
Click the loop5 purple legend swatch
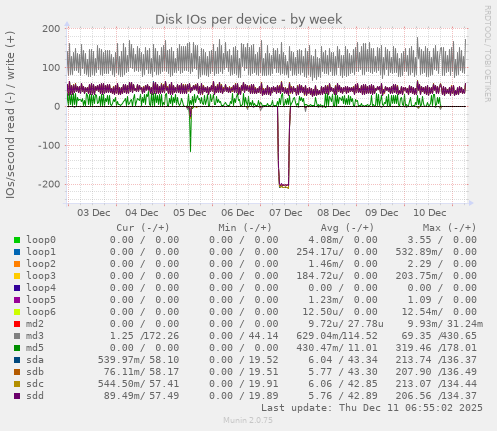pyautogui.click(x=17, y=300)
